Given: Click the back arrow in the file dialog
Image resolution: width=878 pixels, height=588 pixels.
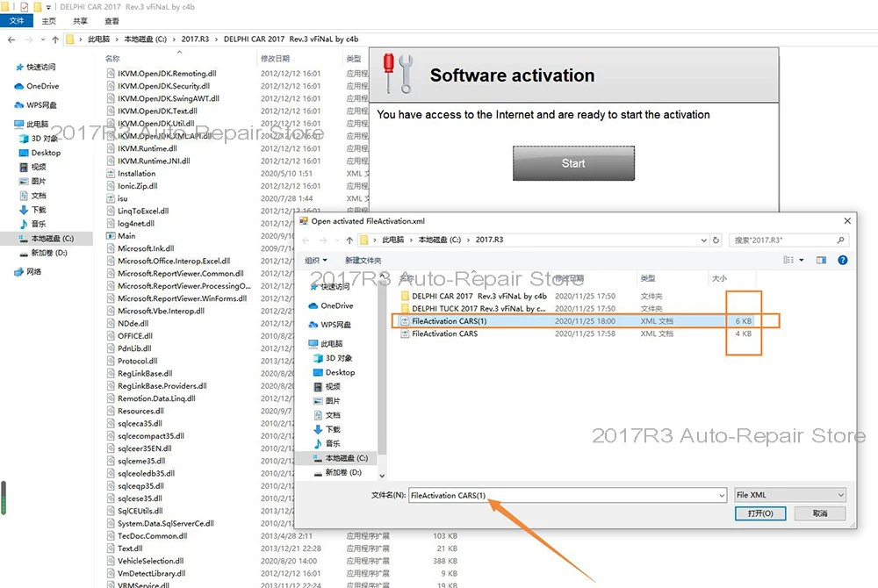Looking at the screenshot, I should pyautogui.click(x=306, y=240).
